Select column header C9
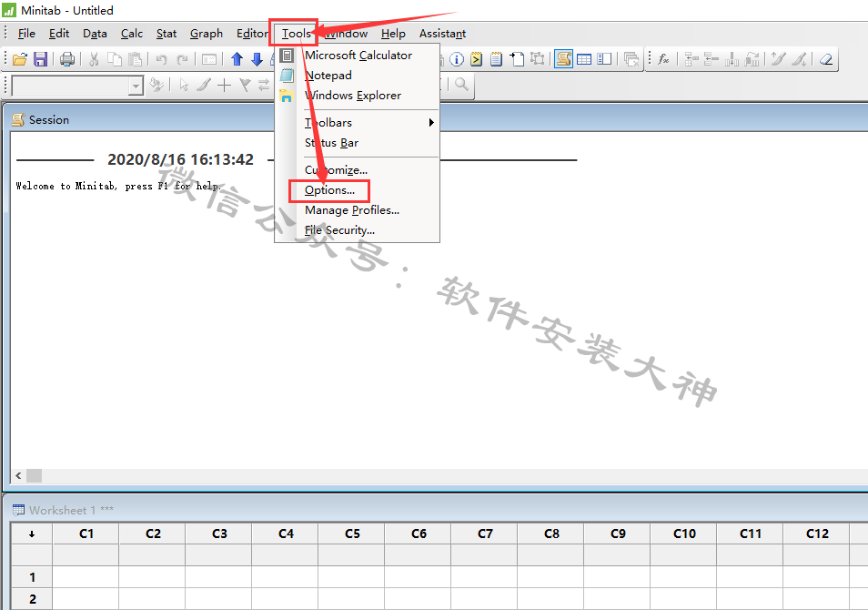Image resolution: width=868 pixels, height=610 pixels. tap(617, 534)
